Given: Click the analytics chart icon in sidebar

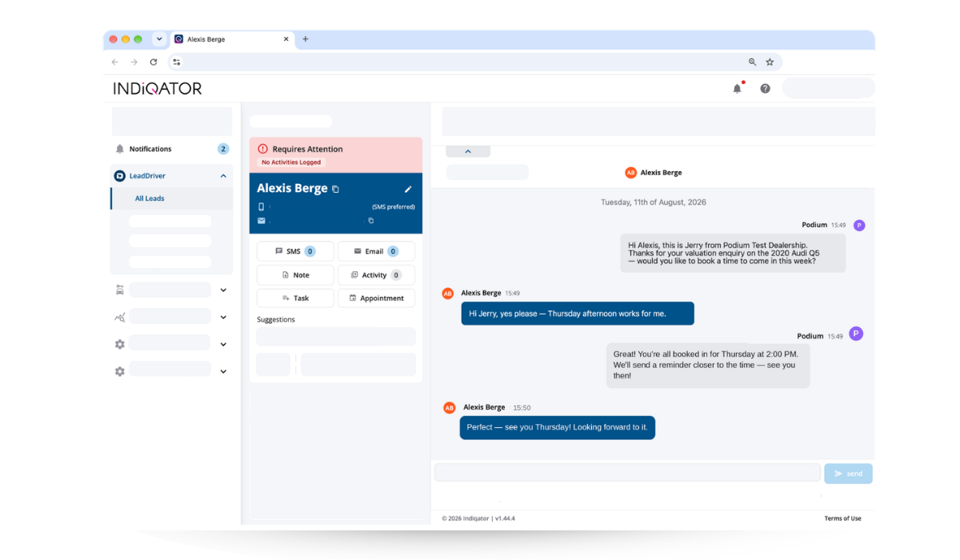Looking at the screenshot, I should 120,317.
